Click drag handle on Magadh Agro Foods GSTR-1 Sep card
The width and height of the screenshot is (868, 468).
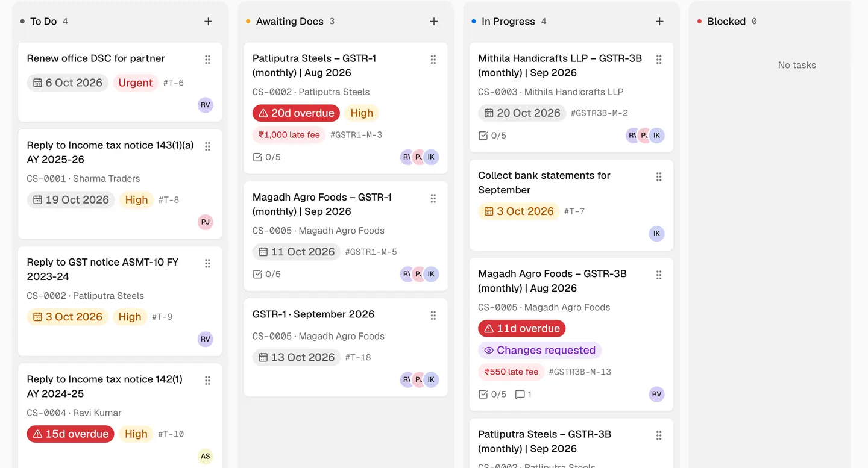433,198
